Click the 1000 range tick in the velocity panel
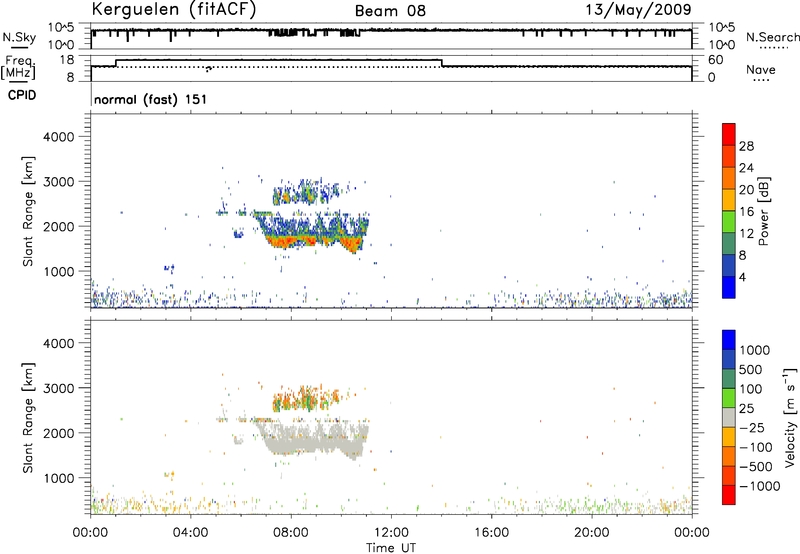 pos(58,478)
